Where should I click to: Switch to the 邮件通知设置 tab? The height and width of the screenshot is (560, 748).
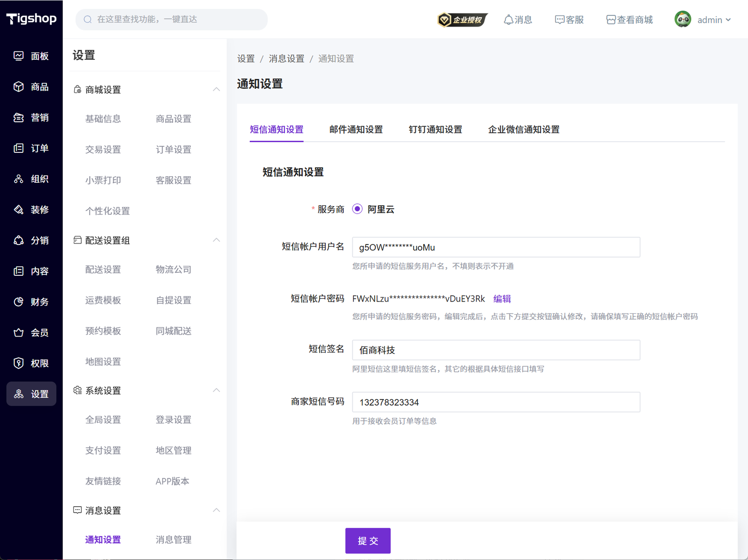pyautogui.click(x=356, y=129)
